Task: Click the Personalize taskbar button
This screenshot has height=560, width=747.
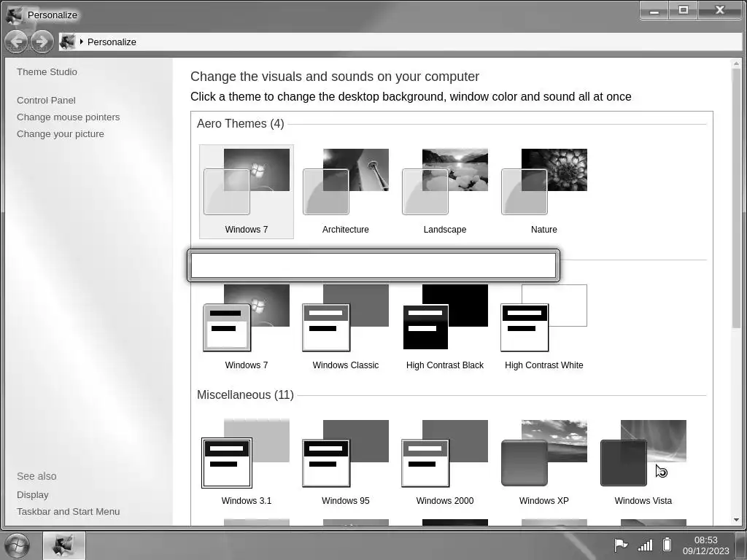Action: click(64, 545)
